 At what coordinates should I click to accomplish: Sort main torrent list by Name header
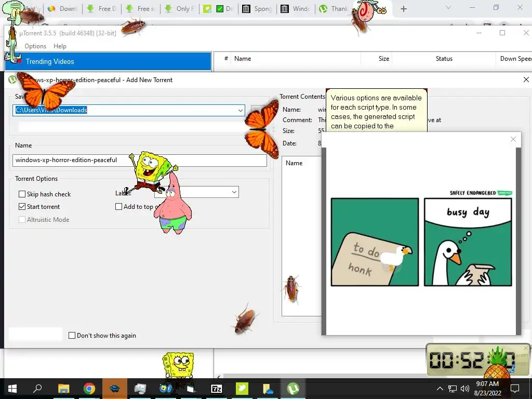coord(243,59)
